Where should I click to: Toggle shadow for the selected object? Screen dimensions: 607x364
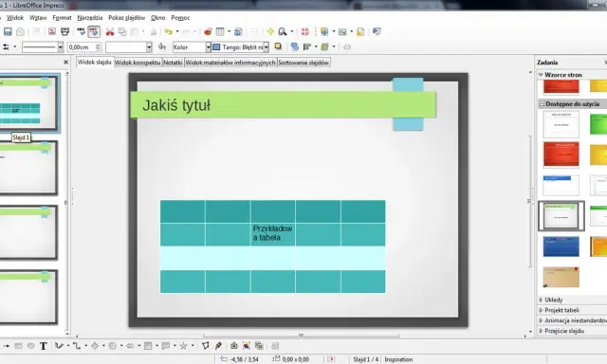(278, 46)
